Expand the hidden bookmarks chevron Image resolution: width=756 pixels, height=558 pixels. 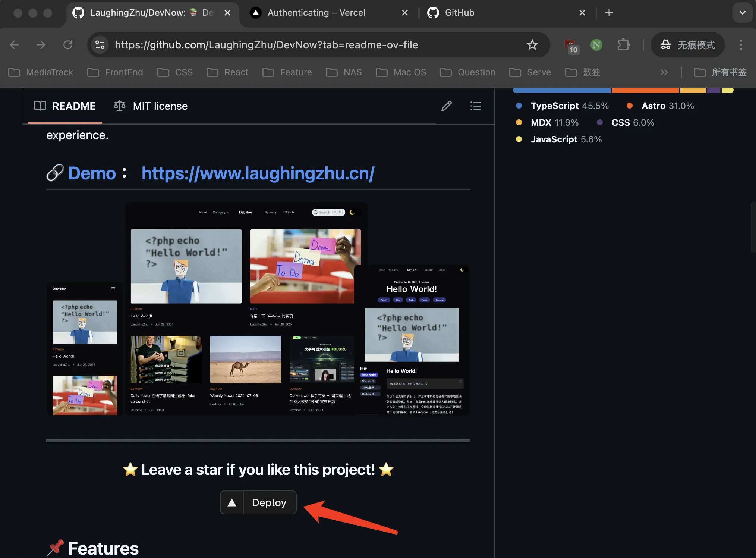click(664, 72)
